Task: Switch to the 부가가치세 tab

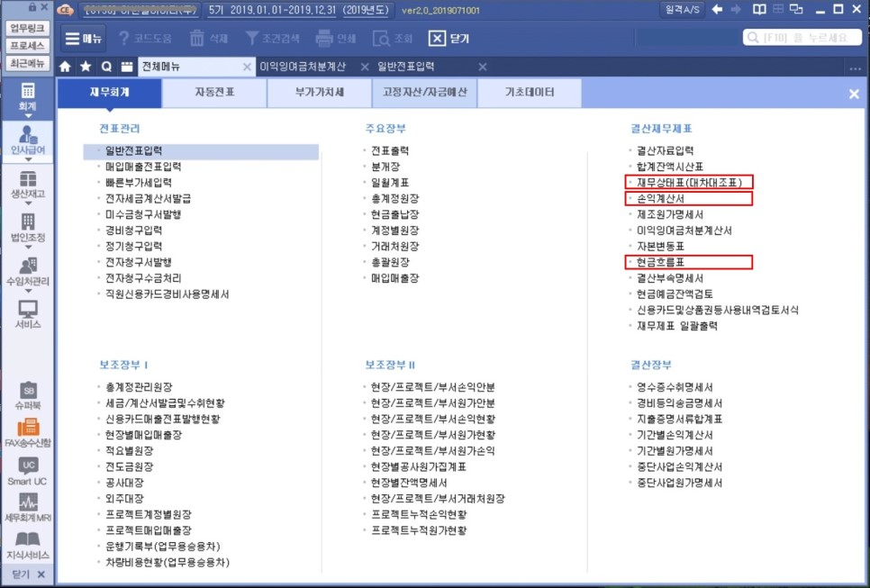Action: pos(319,93)
